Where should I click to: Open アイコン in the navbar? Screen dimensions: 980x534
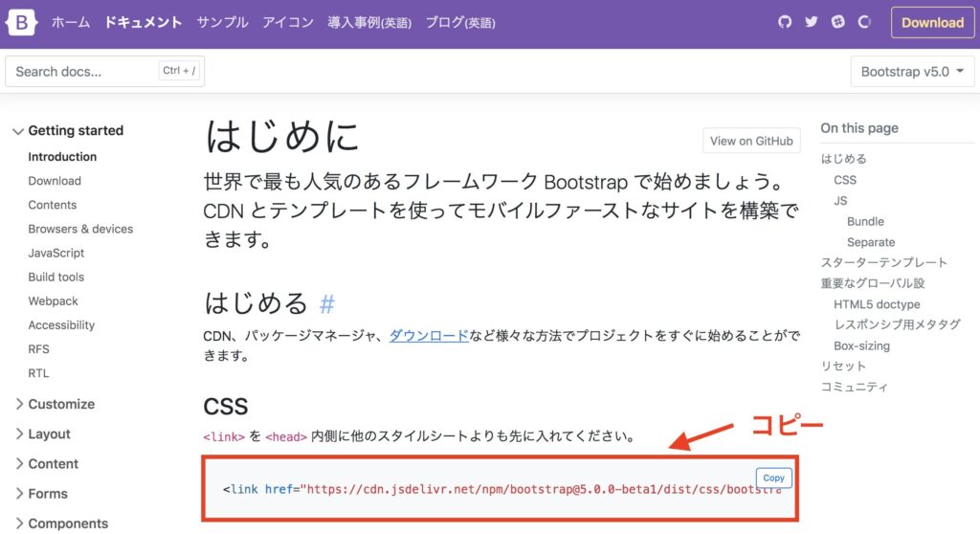(x=288, y=23)
